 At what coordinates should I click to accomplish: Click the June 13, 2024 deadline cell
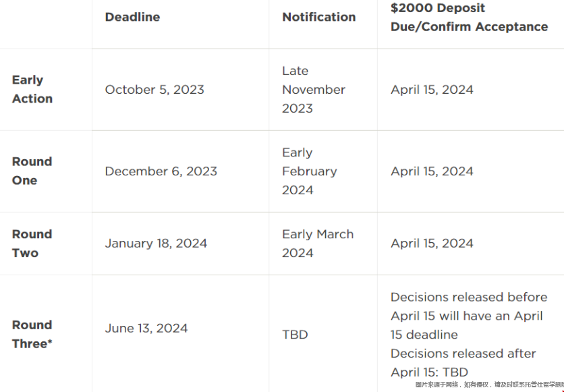(146, 329)
